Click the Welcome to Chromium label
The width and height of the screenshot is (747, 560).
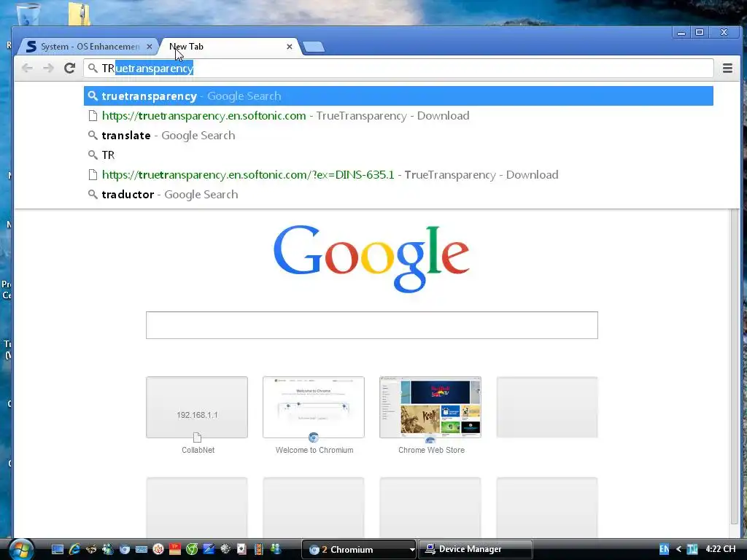pos(314,450)
